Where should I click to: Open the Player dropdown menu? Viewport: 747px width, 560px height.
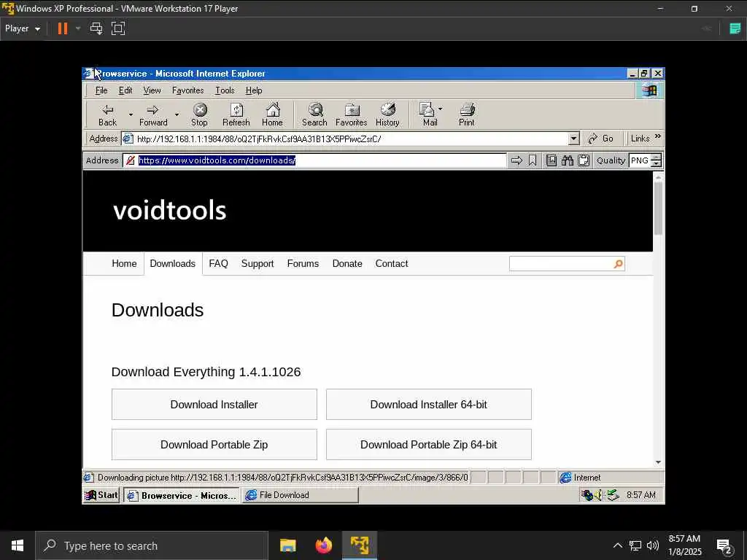click(x=23, y=28)
